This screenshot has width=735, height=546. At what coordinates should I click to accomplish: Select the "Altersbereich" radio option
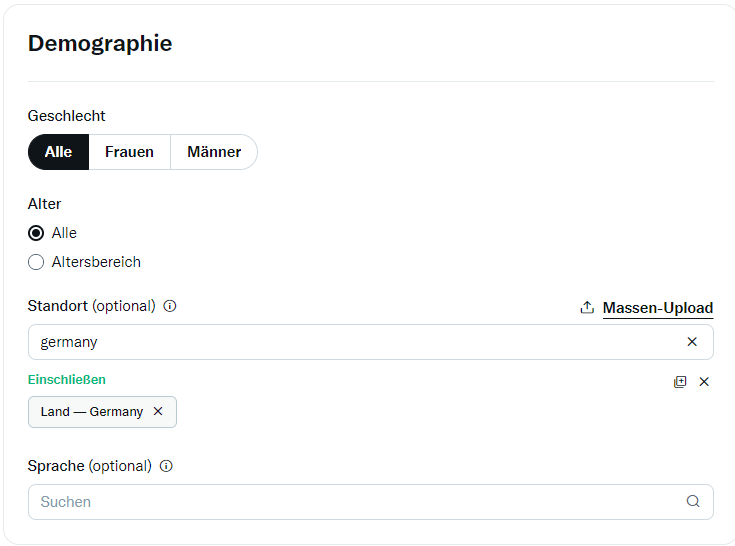(x=36, y=262)
